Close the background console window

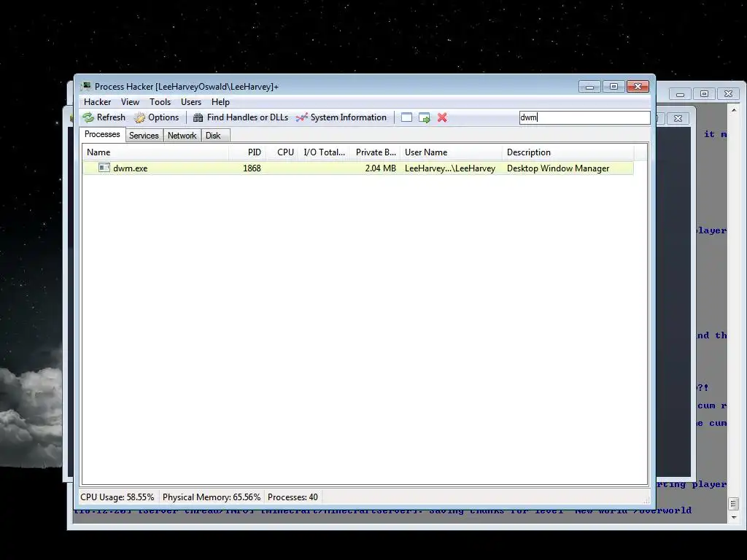point(728,94)
